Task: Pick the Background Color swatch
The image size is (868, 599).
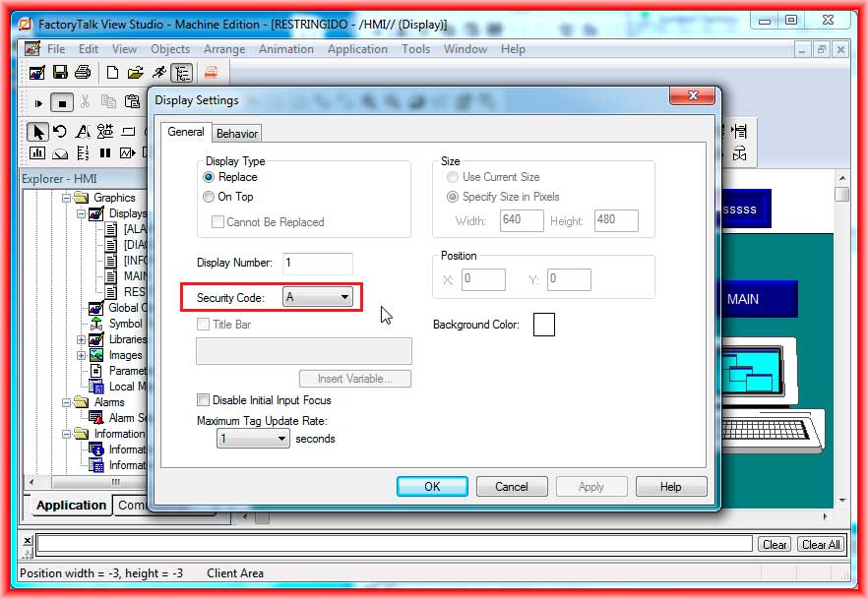Action: tap(543, 324)
